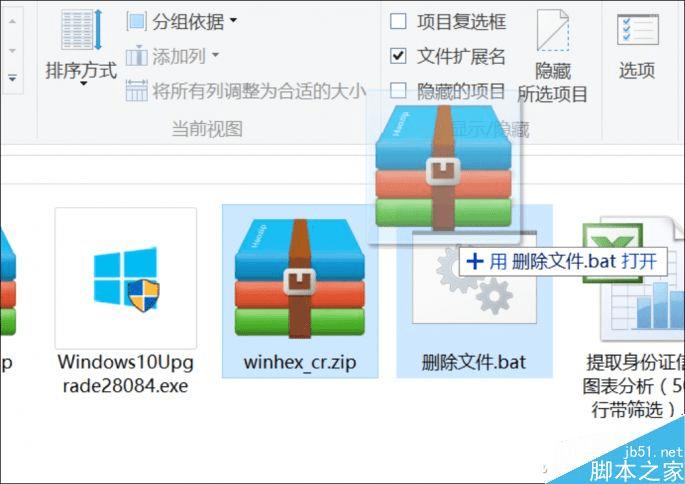Click the 分组依据 group-by icon

point(136,21)
